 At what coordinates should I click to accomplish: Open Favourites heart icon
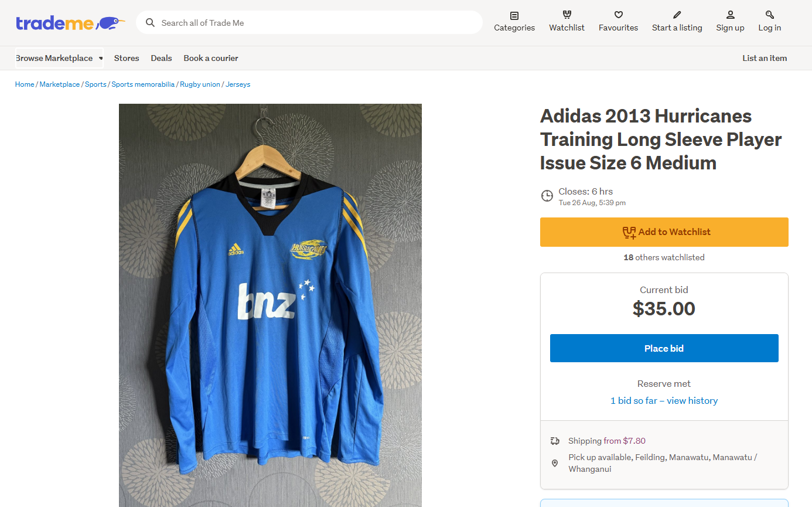pos(618,15)
